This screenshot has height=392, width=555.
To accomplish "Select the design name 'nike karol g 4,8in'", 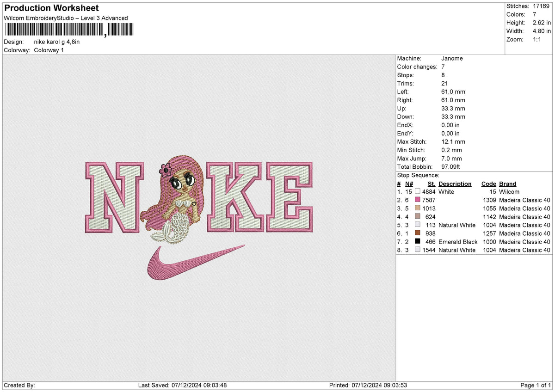I will pos(57,42).
